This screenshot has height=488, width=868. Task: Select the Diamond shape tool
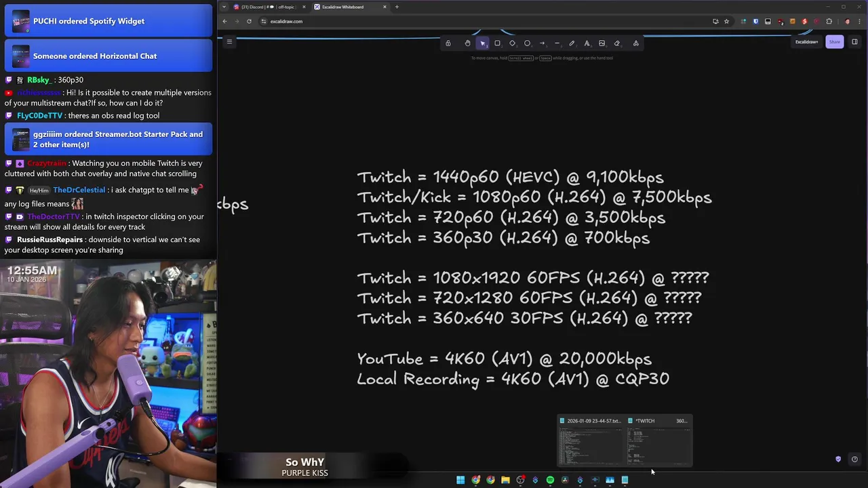tap(512, 43)
